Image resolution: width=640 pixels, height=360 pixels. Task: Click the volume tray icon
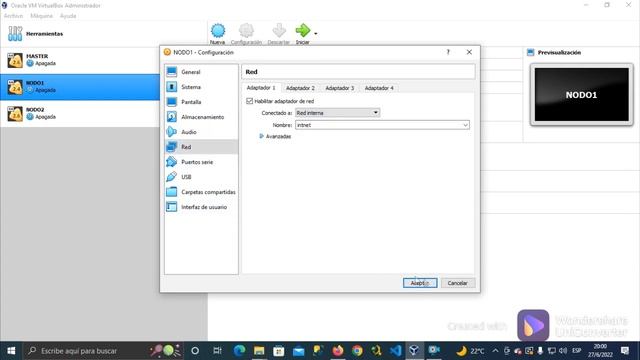(x=563, y=351)
